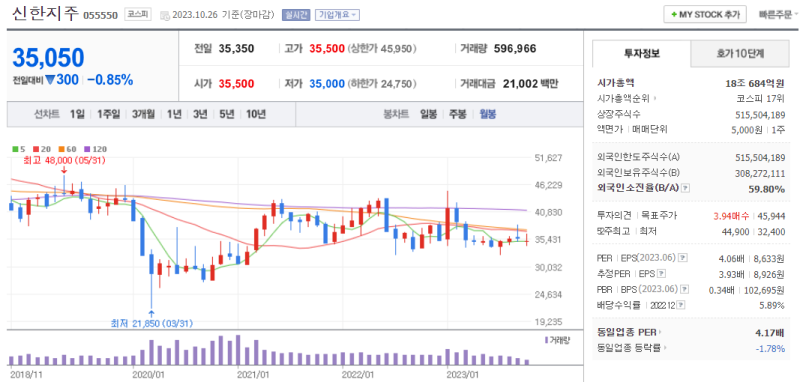Click the -0.85% change rate
Screen dimensions: 800x382
(x=110, y=80)
